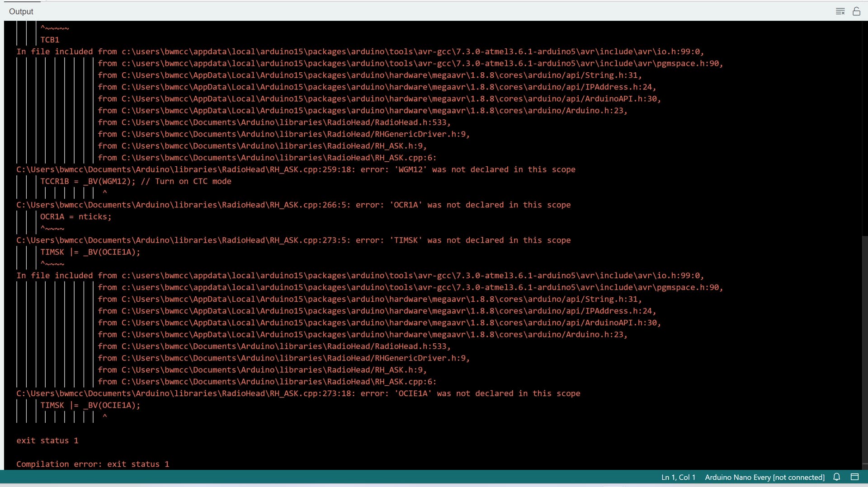
Task: Click the 'TCB1' suggestion line
Action: pos(50,40)
